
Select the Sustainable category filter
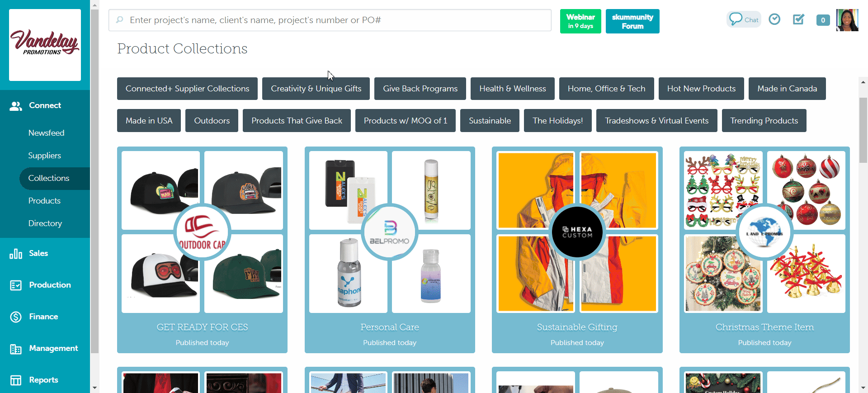coord(490,121)
